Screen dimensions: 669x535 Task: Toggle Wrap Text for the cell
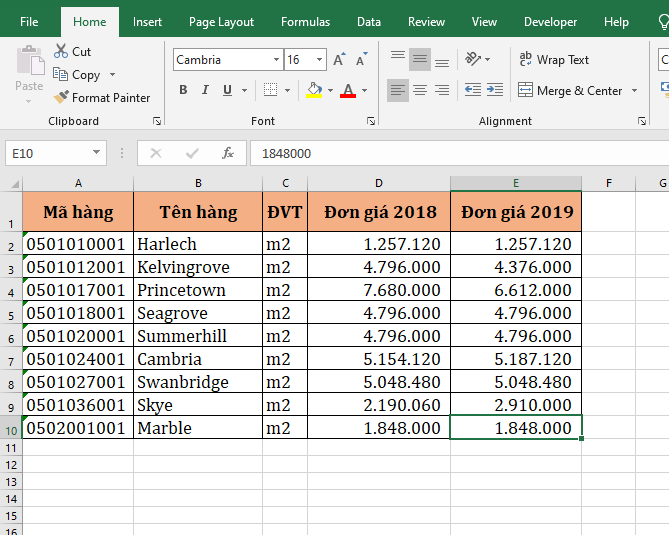click(x=554, y=60)
